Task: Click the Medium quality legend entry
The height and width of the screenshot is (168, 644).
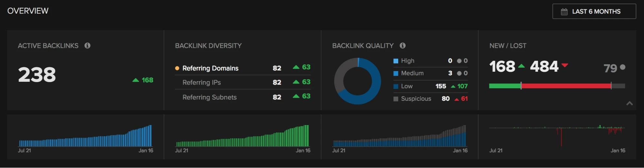Action: tap(412, 73)
